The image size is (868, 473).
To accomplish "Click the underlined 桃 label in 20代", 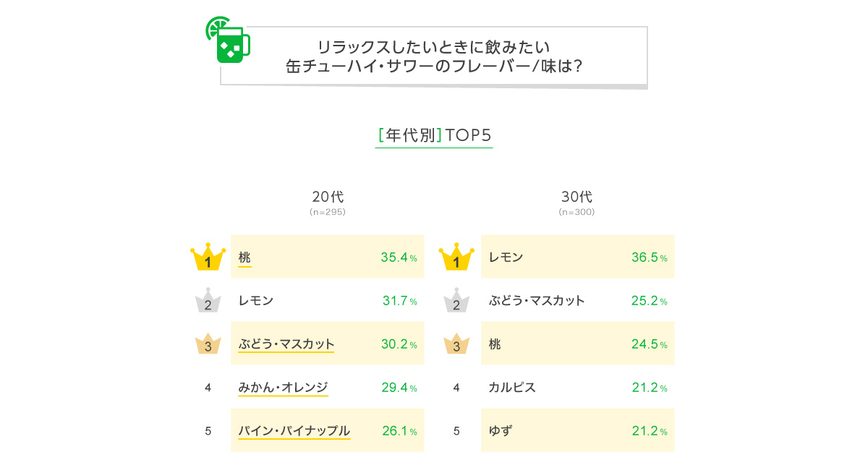I will (x=244, y=257).
